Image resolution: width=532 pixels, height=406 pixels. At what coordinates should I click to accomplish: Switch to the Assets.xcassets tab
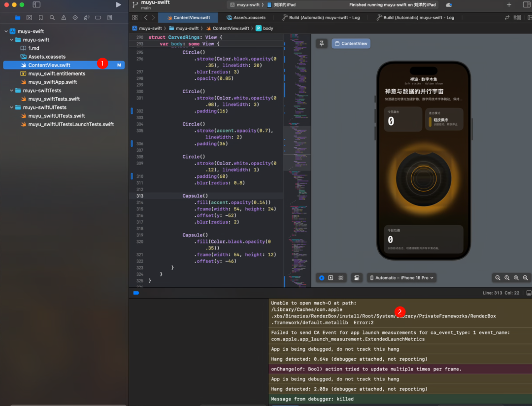(x=246, y=18)
